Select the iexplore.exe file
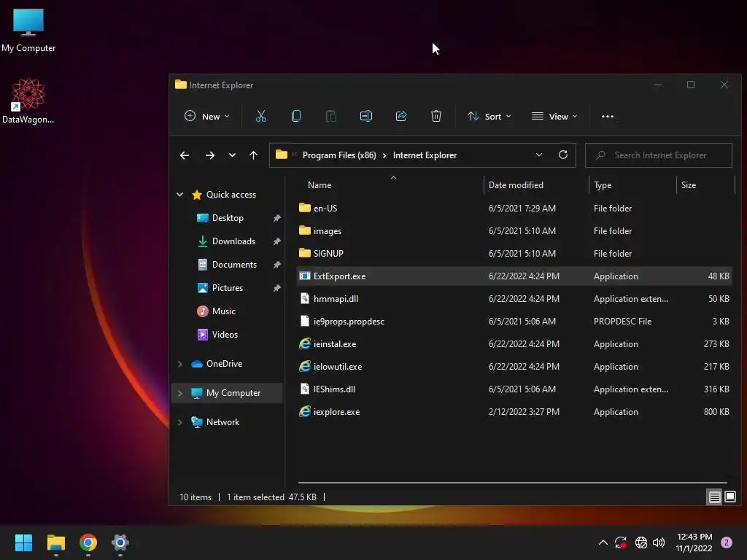 point(514,412)
